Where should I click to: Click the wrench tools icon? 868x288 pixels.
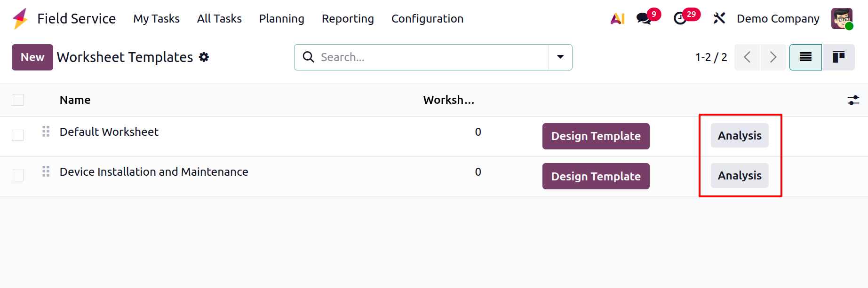pos(719,18)
